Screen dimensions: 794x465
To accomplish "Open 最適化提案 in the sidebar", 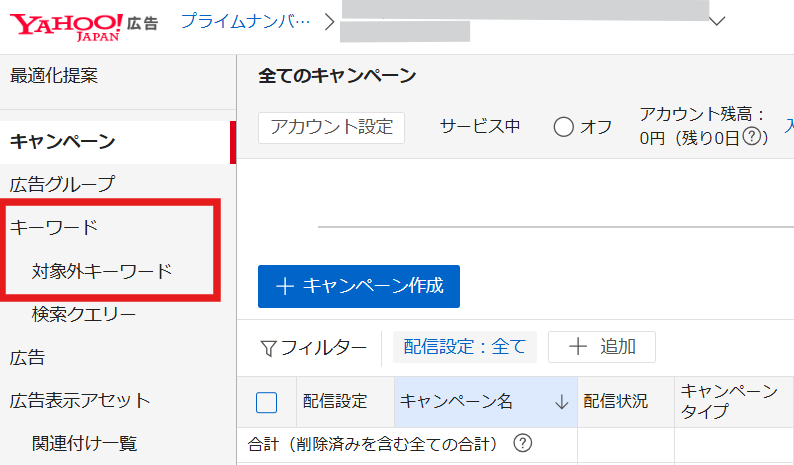I will click(54, 75).
